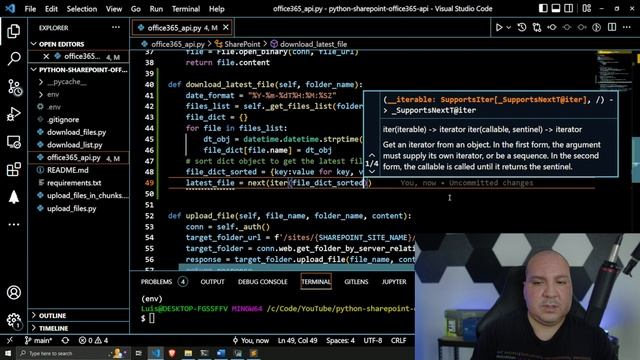Switch to the Debug Console tab
The height and width of the screenshot is (360, 640).
262,282
